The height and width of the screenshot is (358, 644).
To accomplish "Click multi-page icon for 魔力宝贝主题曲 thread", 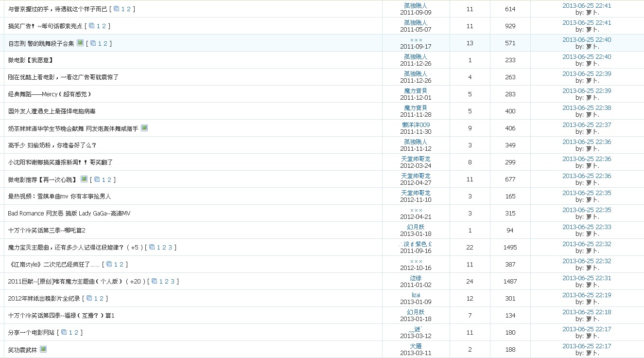I will click(x=152, y=248).
